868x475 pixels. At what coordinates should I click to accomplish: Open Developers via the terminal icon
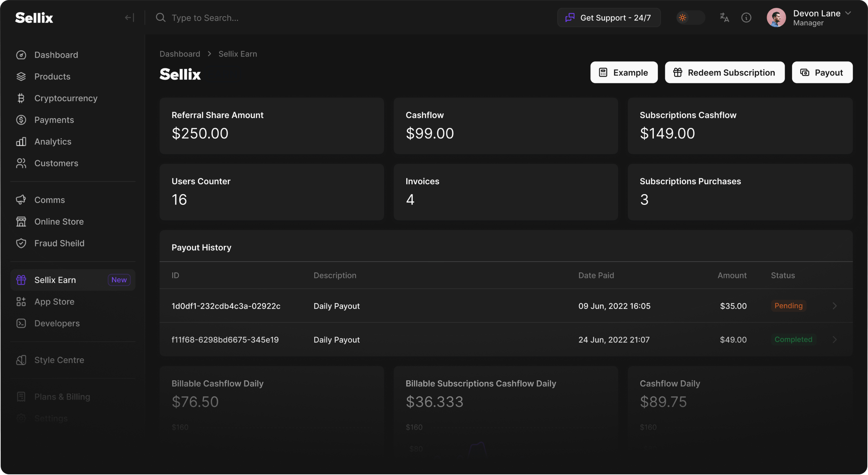pyautogui.click(x=21, y=323)
